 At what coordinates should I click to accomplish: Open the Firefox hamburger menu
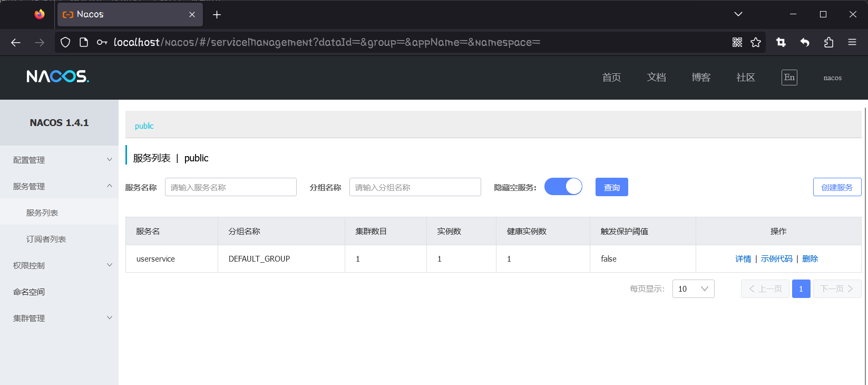coord(852,42)
